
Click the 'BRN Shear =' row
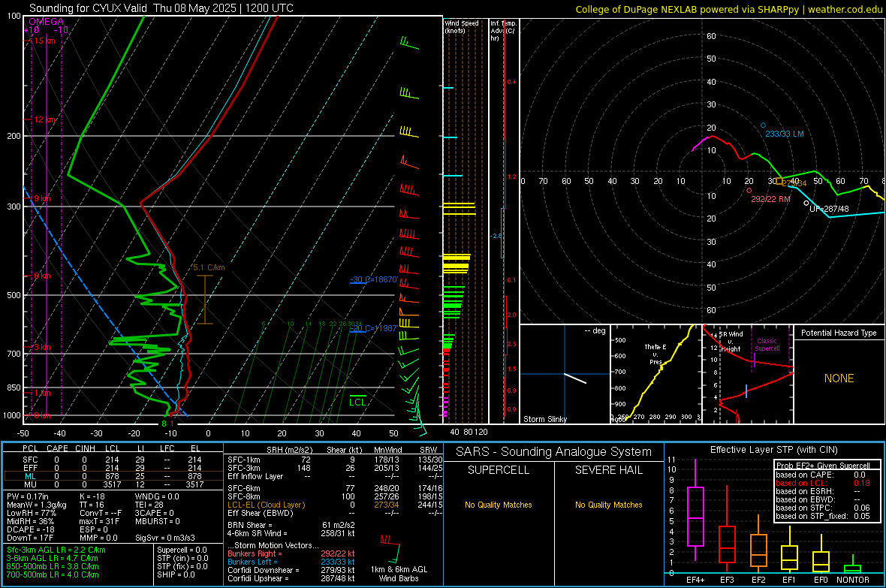pyautogui.click(x=291, y=525)
